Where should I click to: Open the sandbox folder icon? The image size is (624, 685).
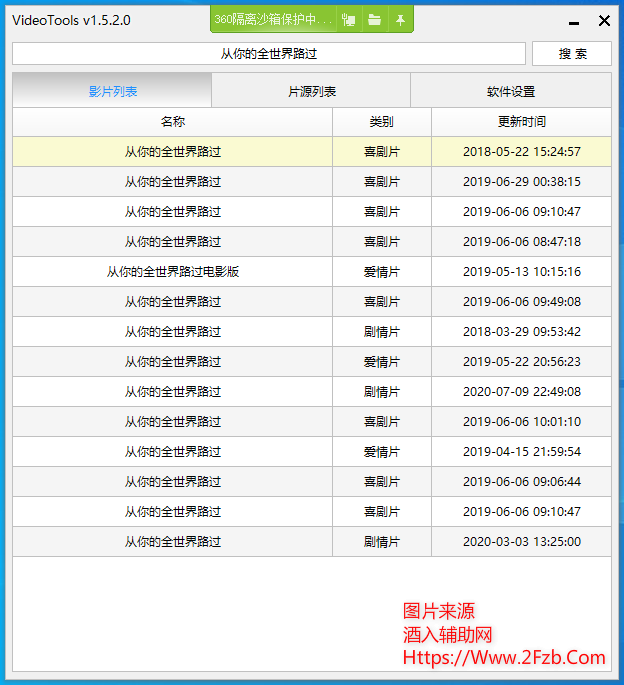point(374,19)
